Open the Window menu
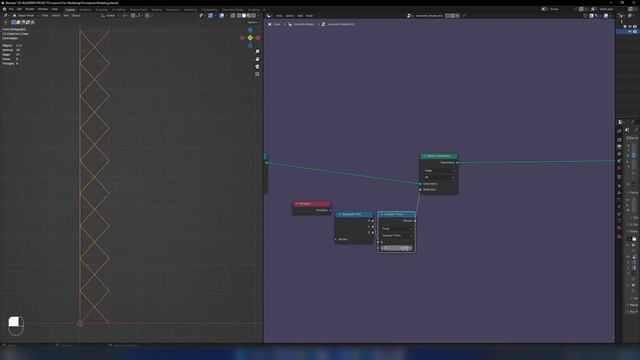Viewport: 640px width, 360px height. coord(43,9)
